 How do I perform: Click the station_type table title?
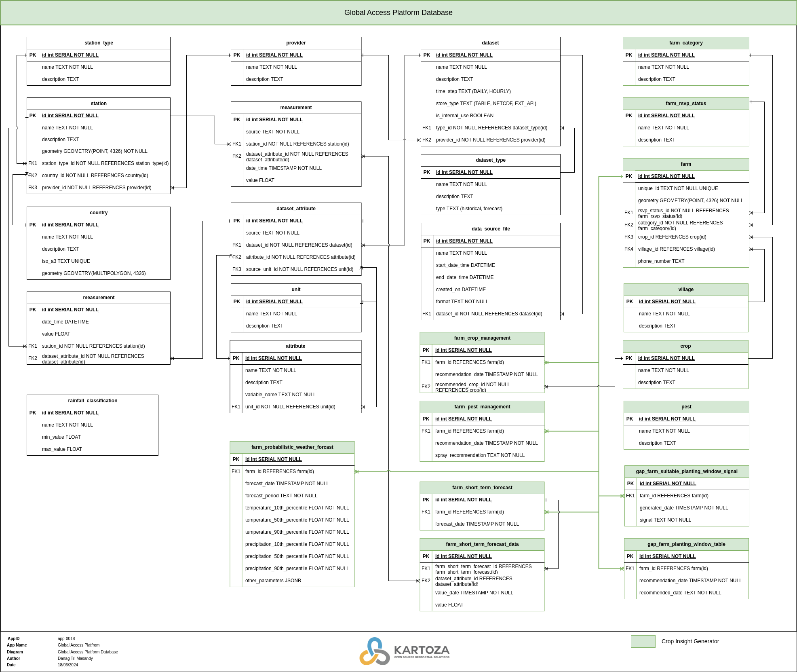pos(99,42)
